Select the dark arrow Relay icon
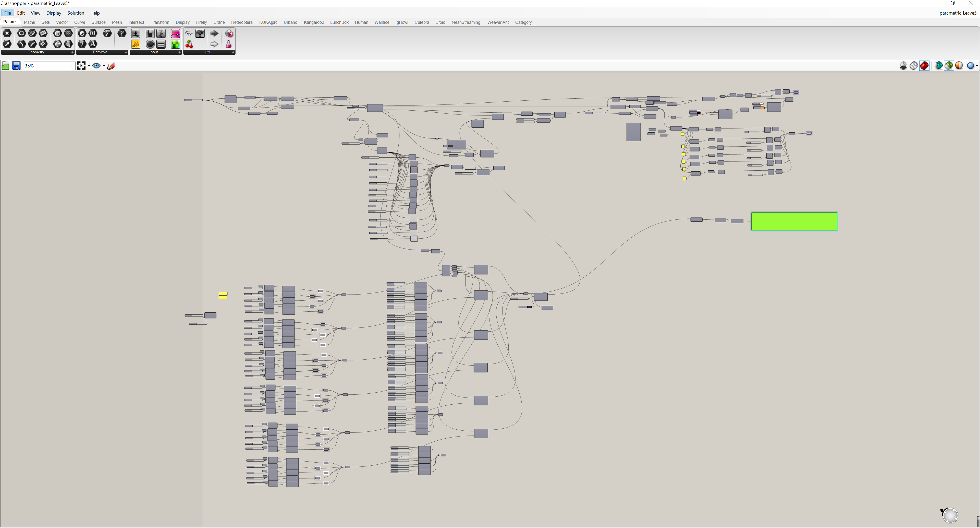The image size is (980, 528). tap(215, 33)
